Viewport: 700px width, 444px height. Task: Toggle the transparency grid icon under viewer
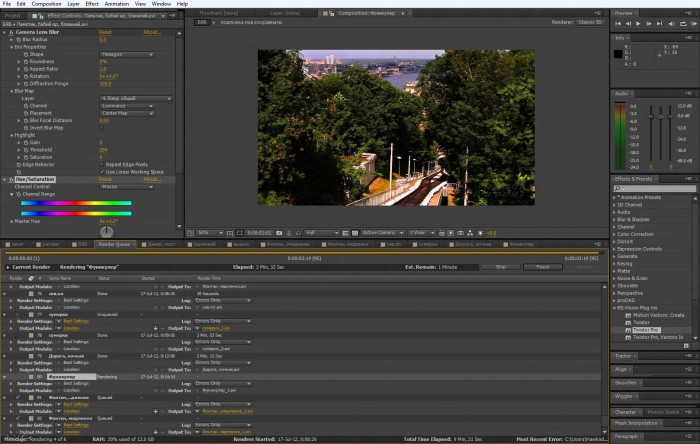(x=355, y=233)
